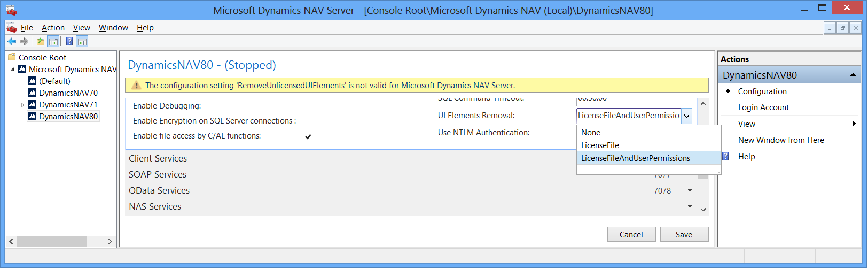
Task: Click the blue Help question mark toolbar icon
Action: [x=69, y=41]
